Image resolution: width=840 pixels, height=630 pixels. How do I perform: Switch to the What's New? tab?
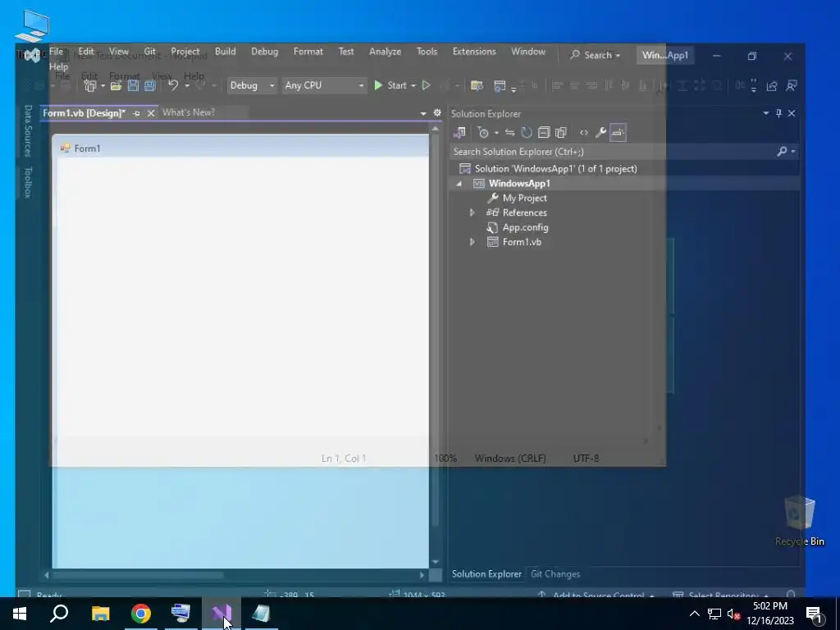(189, 112)
